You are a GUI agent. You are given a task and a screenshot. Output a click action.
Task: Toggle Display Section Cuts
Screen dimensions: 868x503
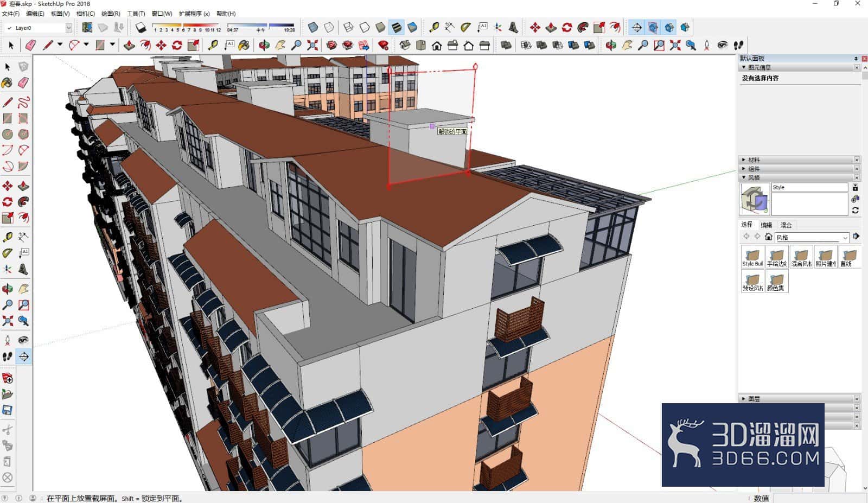pos(669,27)
